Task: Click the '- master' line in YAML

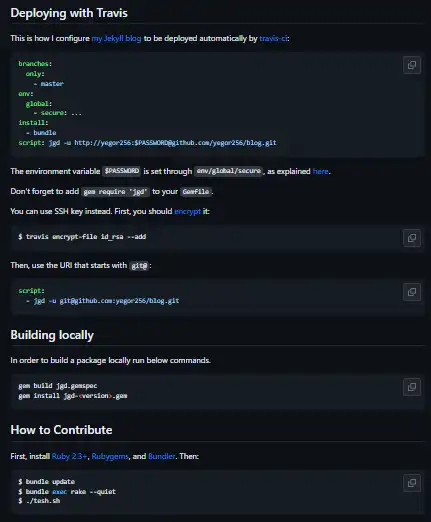Action: point(48,84)
